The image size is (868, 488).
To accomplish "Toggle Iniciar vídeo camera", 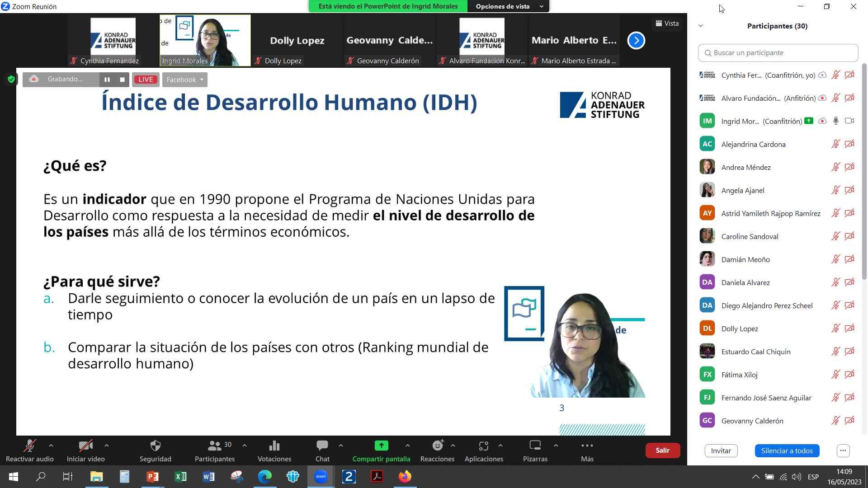I will (85, 446).
